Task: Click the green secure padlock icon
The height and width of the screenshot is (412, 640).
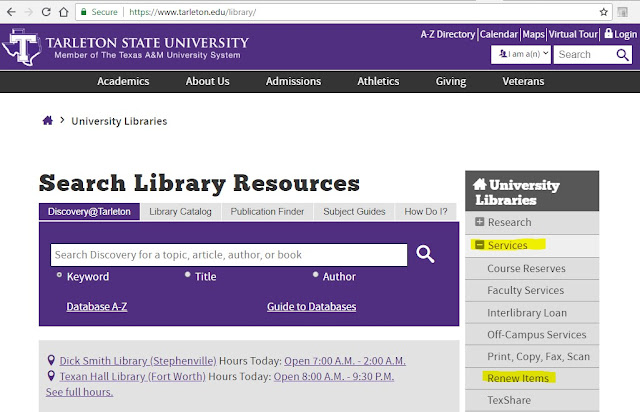Action: click(84, 12)
